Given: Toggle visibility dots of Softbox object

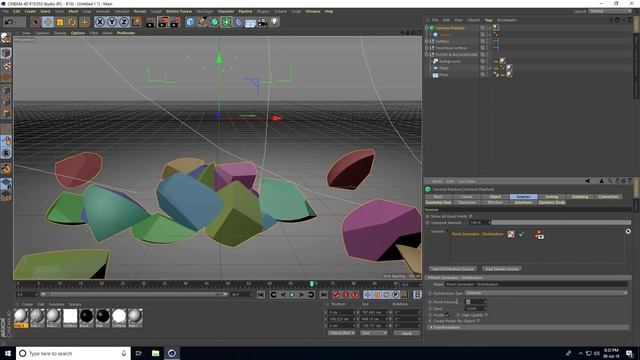Looking at the screenshot, I should coord(487,41).
